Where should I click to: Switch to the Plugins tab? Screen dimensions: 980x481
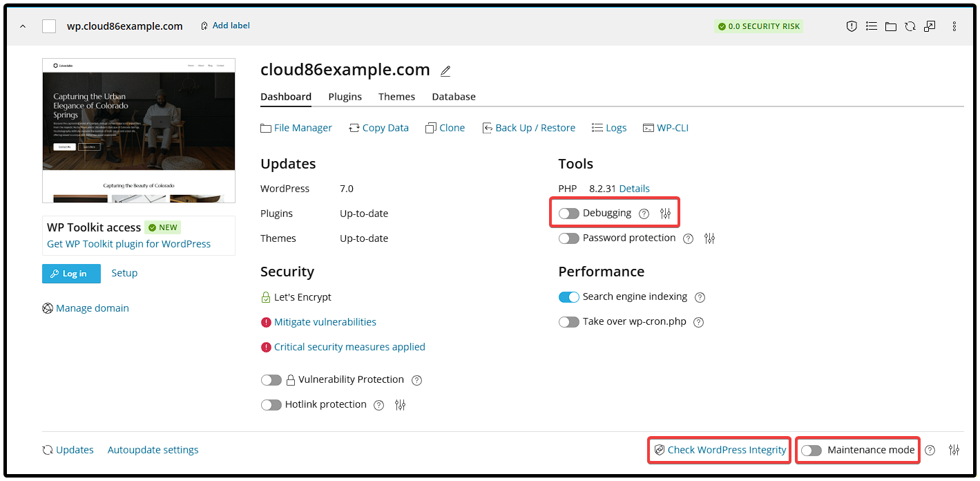[345, 97]
